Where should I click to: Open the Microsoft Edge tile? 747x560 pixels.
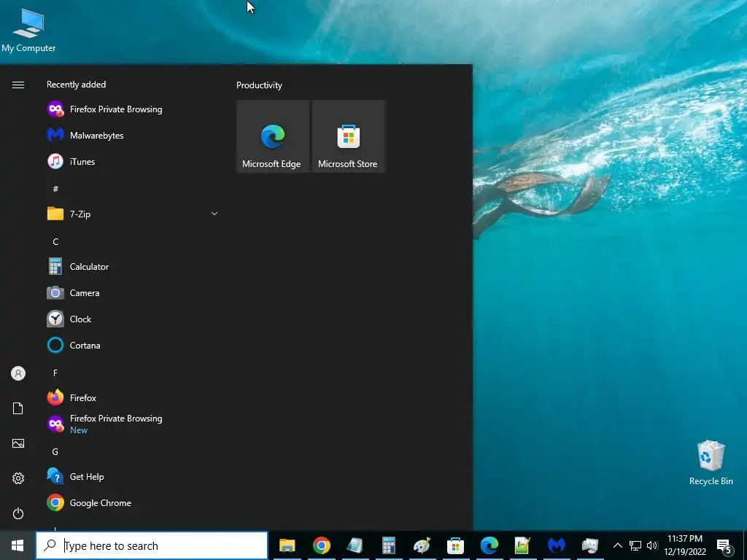click(x=273, y=136)
